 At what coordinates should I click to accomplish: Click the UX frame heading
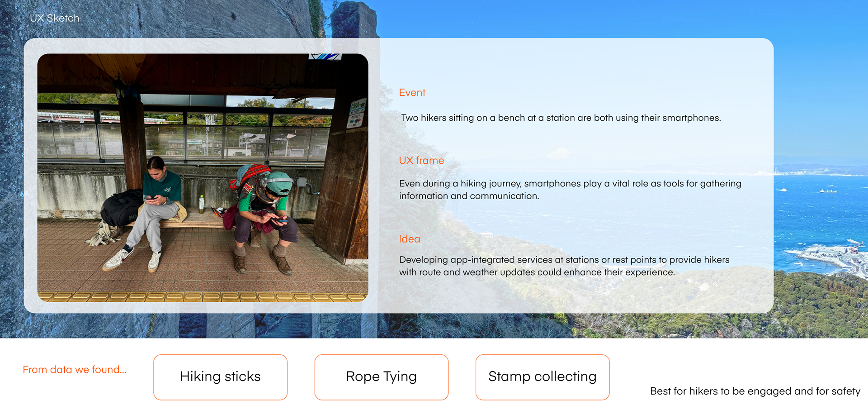pyautogui.click(x=421, y=160)
